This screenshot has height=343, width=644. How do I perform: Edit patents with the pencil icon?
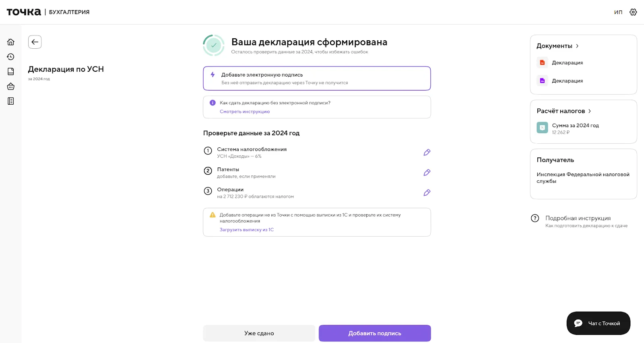pyautogui.click(x=427, y=172)
